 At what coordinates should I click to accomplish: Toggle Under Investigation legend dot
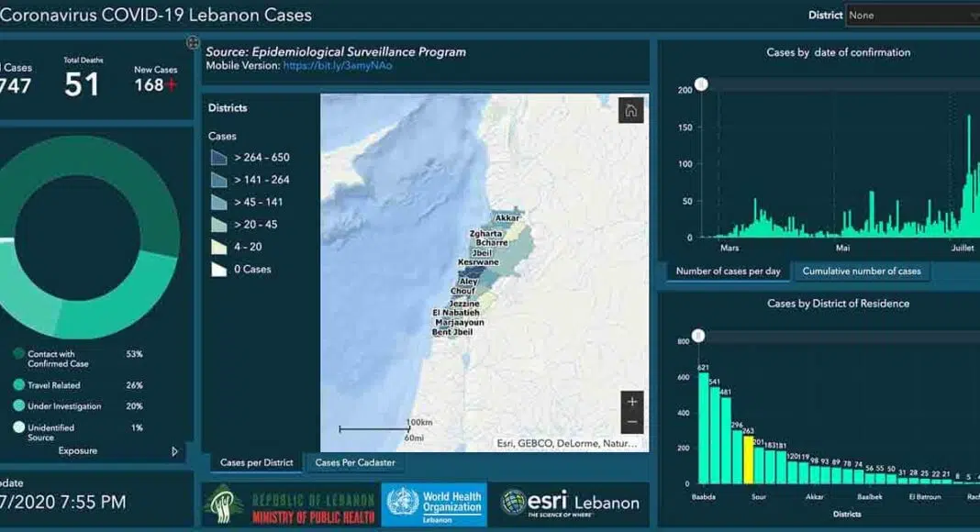coord(19,406)
